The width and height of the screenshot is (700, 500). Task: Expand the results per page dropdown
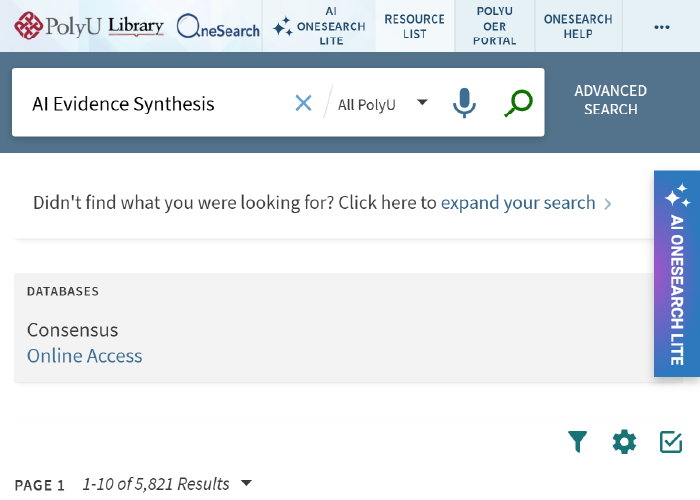pyautogui.click(x=246, y=484)
